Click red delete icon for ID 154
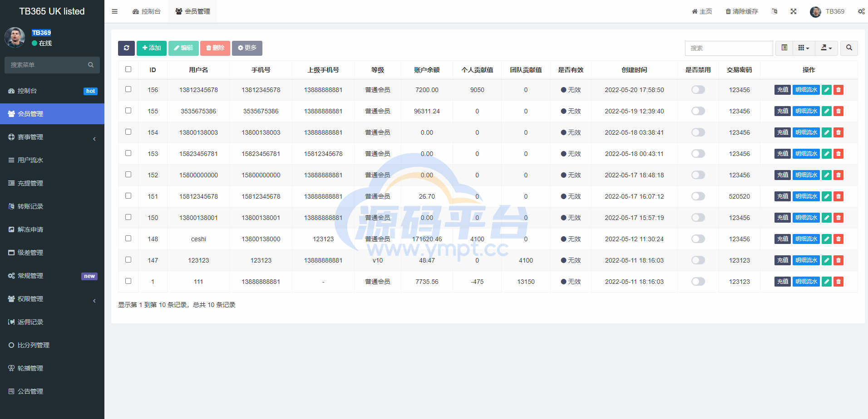Image resolution: width=868 pixels, height=419 pixels. (838, 132)
